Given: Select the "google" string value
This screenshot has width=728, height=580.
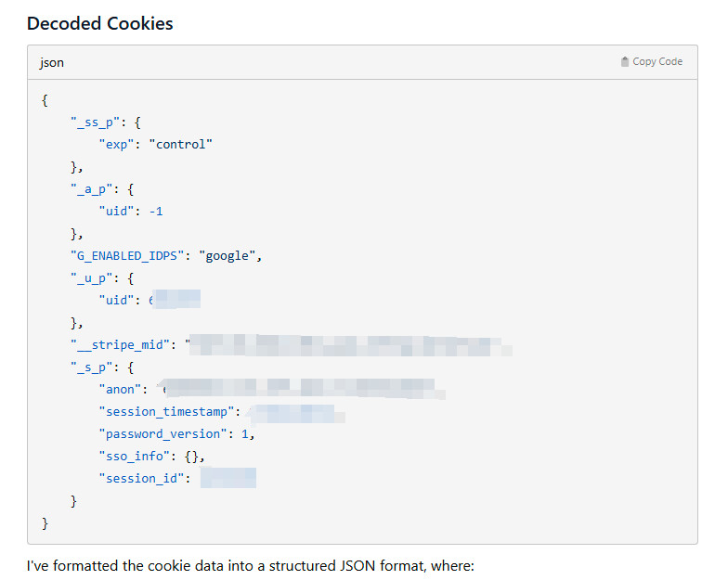Looking at the screenshot, I should pos(227,256).
